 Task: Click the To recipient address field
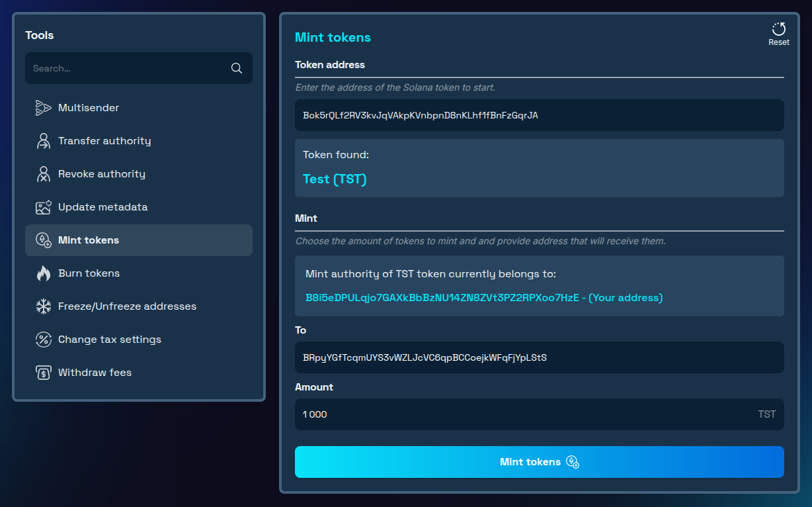pyautogui.click(x=540, y=357)
